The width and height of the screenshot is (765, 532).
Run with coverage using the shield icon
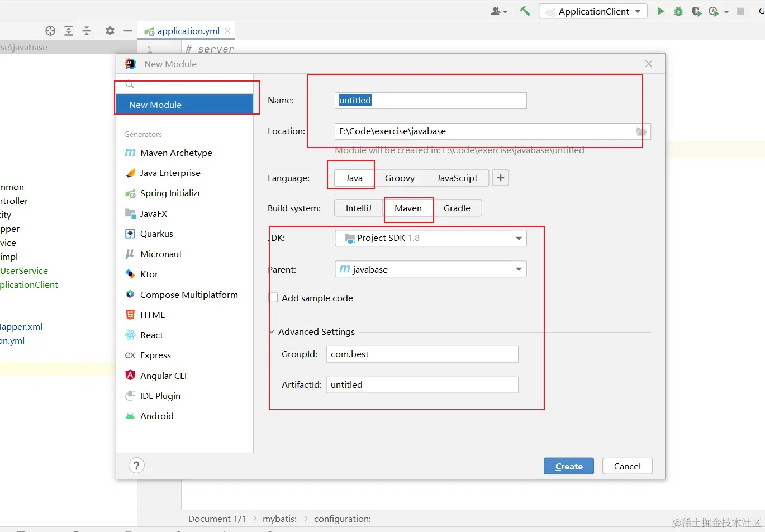pyautogui.click(x=696, y=11)
